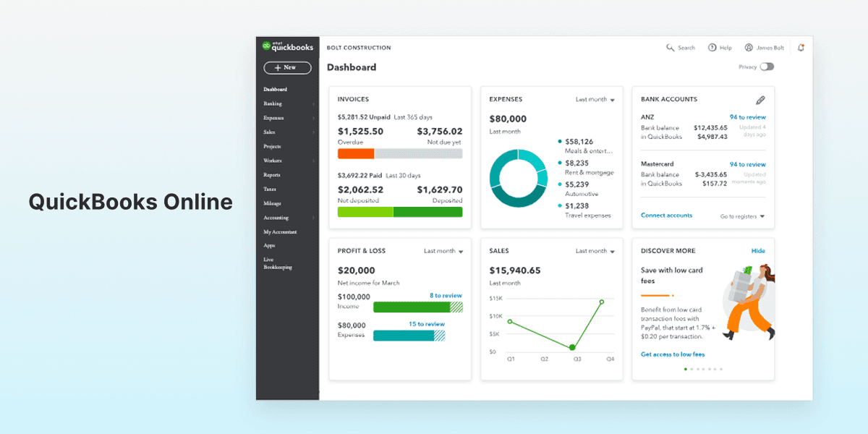This screenshot has width=868, height=434.
Task: Expand the Accounting sidebar section
Action: pos(282,217)
